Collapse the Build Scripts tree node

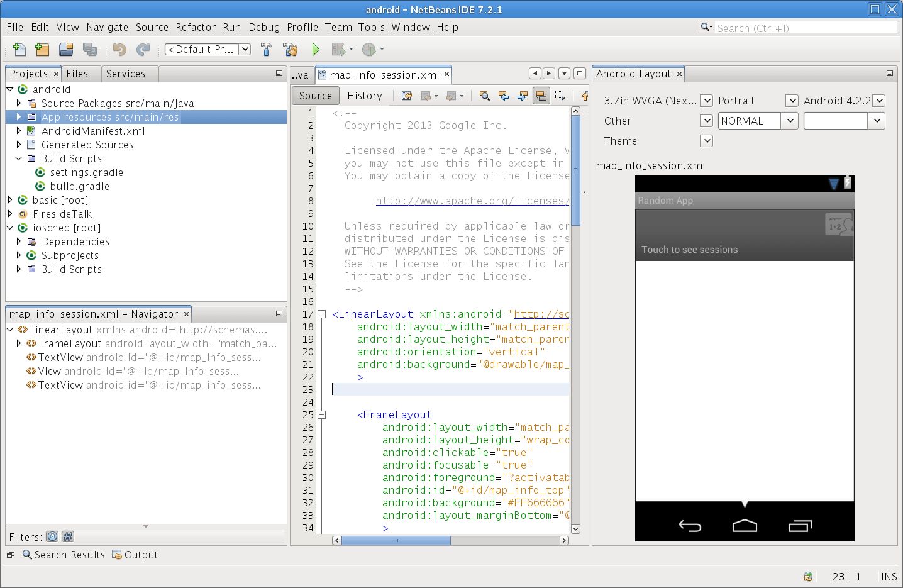[18, 158]
